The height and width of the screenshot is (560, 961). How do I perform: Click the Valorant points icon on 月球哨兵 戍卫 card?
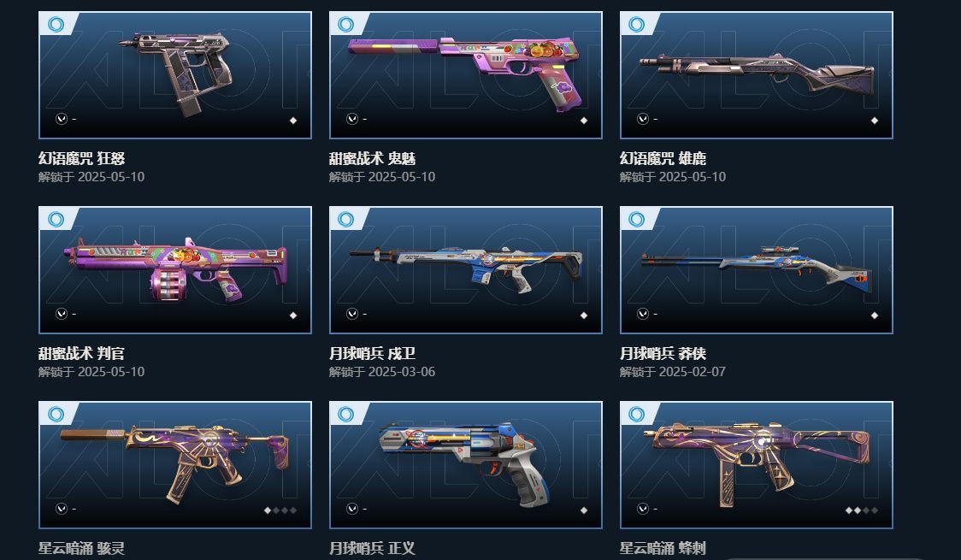[351, 314]
